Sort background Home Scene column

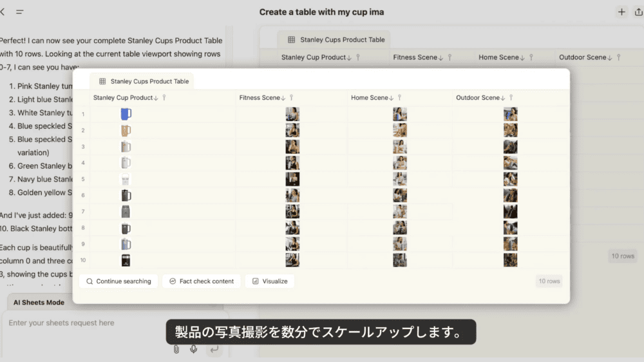[522, 57]
